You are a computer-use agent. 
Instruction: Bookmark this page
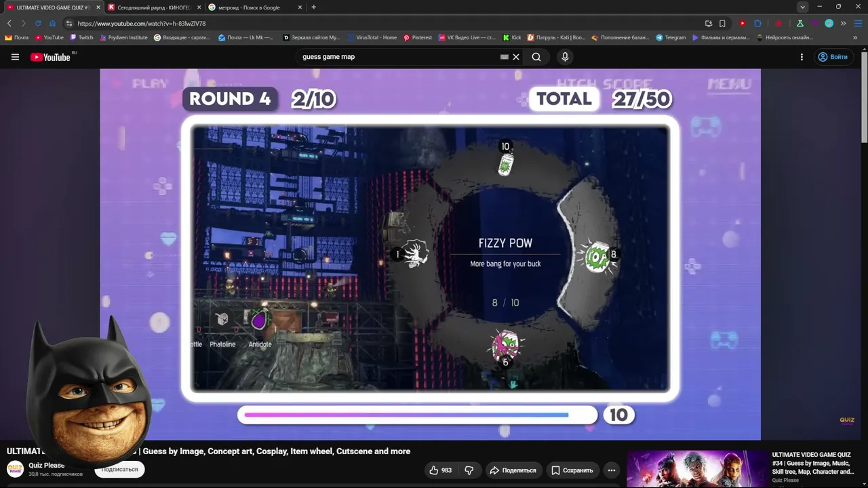(x=722, y=23)
